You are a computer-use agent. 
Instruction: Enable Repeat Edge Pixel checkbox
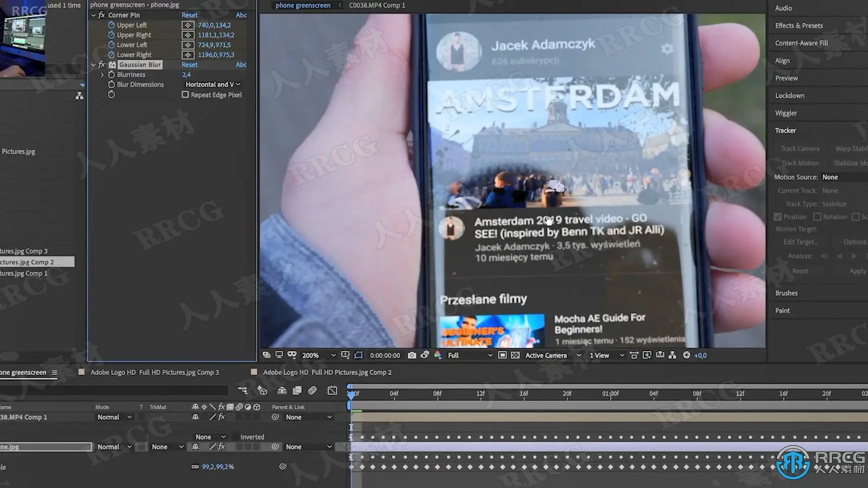pyautogui.click(x=185, y=95)
